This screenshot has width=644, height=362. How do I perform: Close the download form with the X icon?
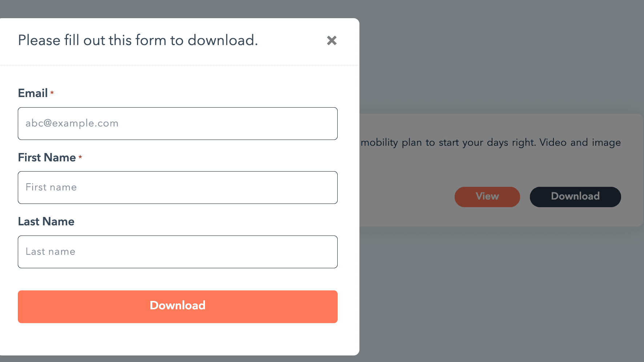331,40
